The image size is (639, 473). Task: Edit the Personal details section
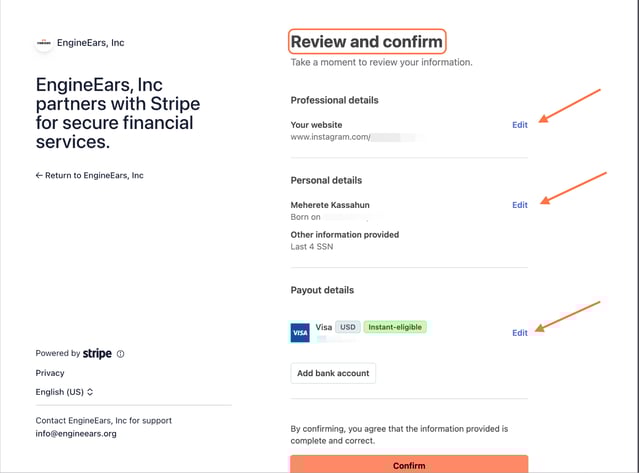(x=520, y=205)
